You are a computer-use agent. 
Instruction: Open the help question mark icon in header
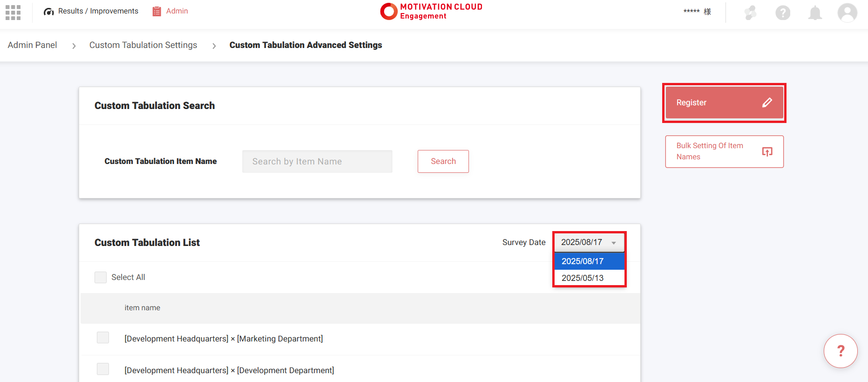(783, 13)
